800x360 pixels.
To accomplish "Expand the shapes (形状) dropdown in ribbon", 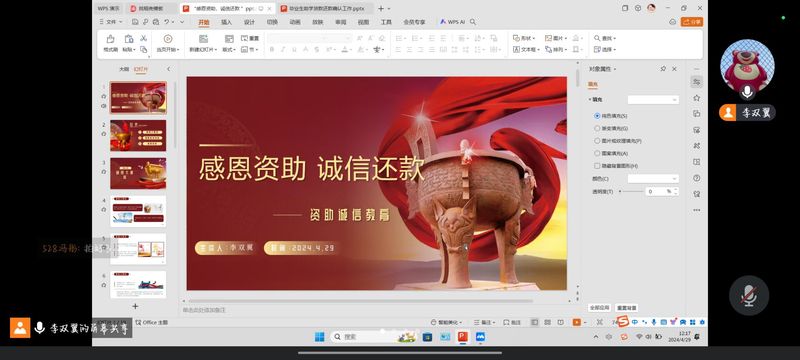I will [x=524, y=38].
